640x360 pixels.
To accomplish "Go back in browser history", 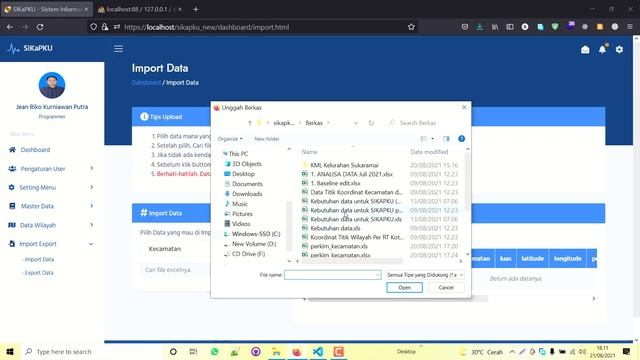I will coord(10,27).
